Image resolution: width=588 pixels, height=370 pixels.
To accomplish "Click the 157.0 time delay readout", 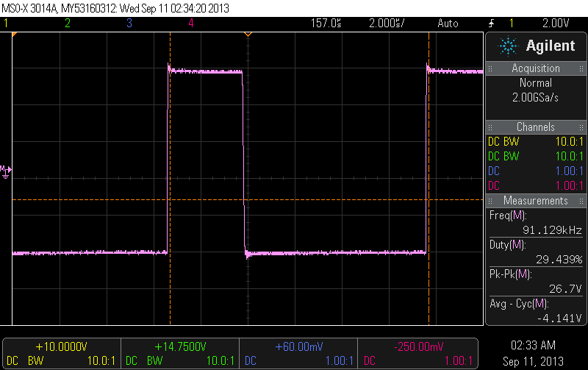I will point(326,24).
